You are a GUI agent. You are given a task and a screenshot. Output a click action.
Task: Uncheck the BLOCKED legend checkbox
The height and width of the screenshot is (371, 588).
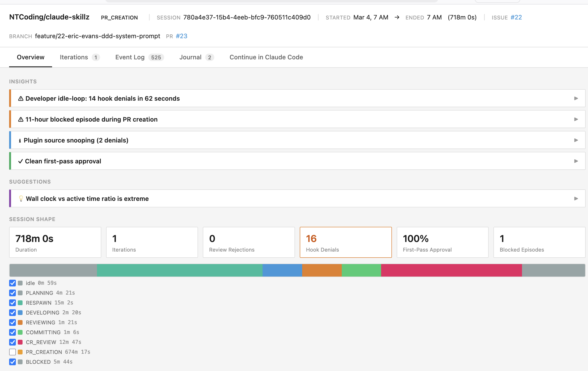(x=12, y=362)
